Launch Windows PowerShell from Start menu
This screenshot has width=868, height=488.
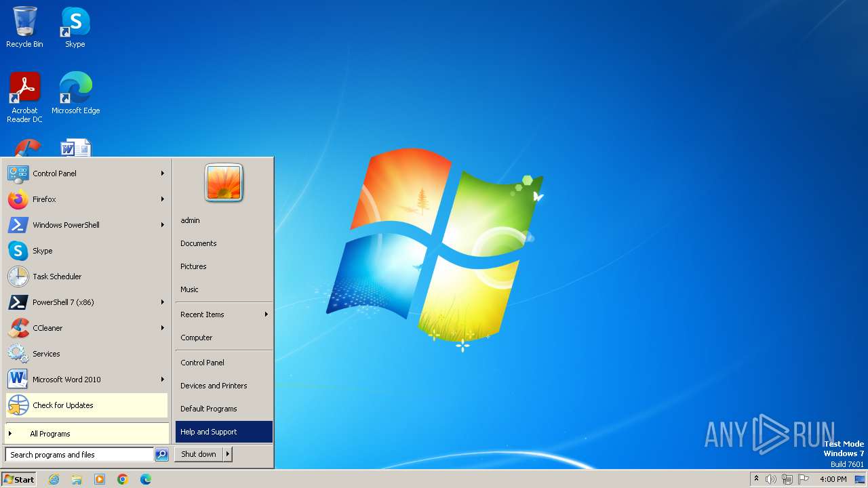(x=87, y=225)
